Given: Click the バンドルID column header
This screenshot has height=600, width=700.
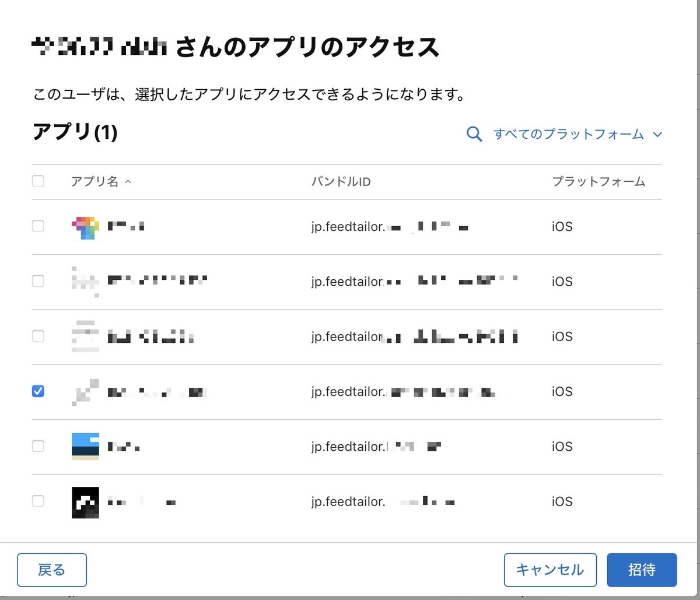Looking at the screenshot, I should click(341, 182).
